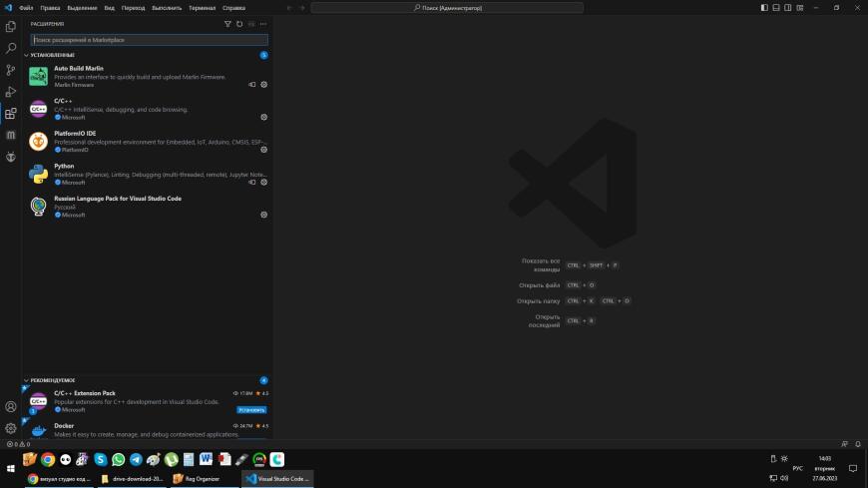
Task: Open the Справка menu
Action: coord(233,8)
